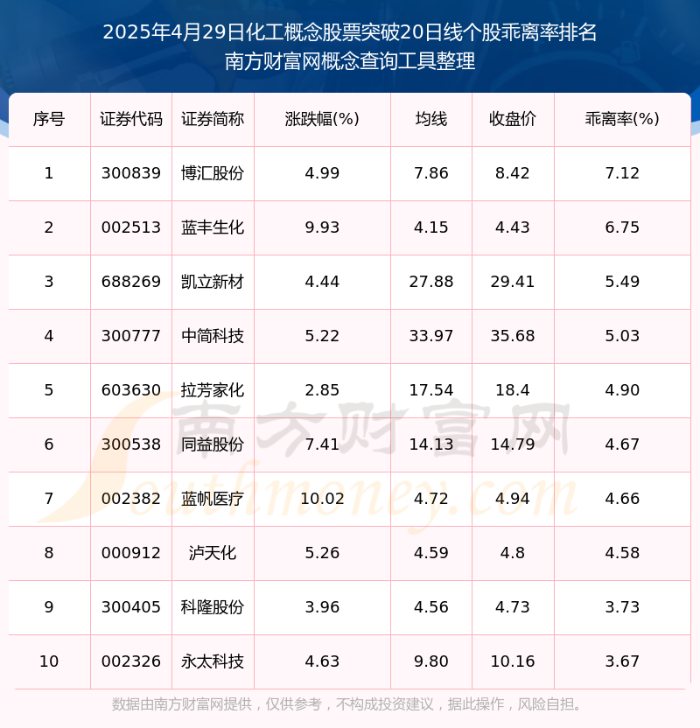Select stock code 002513
This screenshot has height=728, width=700.
[131, 227]
